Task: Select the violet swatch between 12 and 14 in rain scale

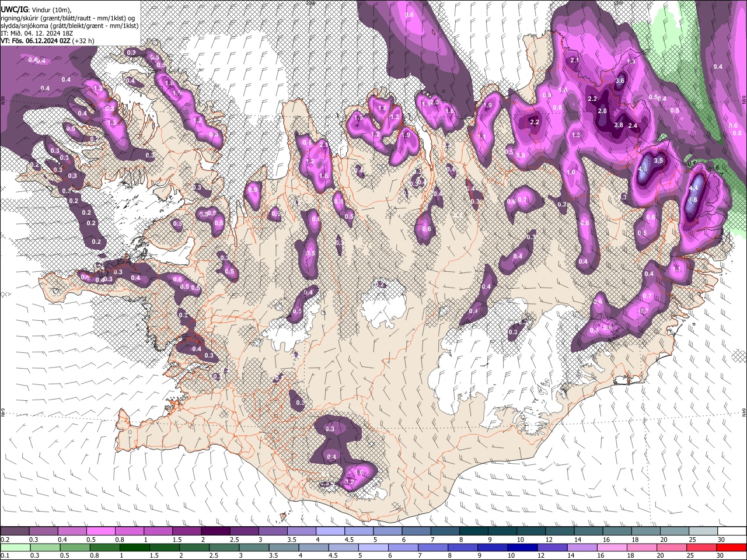Action: coord(552,548)
